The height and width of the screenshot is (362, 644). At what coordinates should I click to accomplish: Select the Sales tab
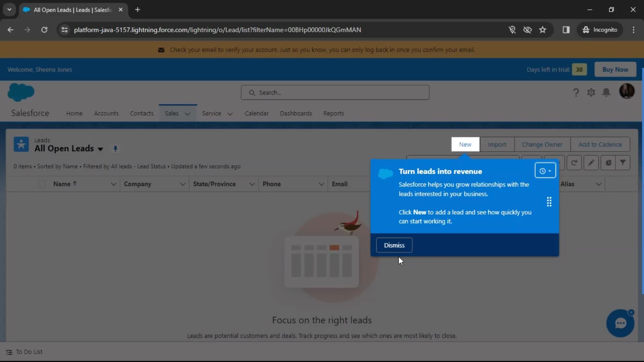coord(172,114)
